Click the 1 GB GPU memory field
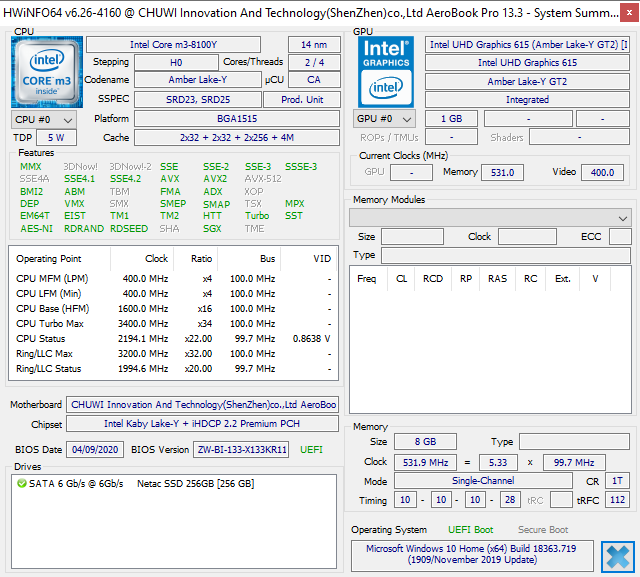Screen dimensions: 640x577 pyautogui.click(x=451, y=119)
